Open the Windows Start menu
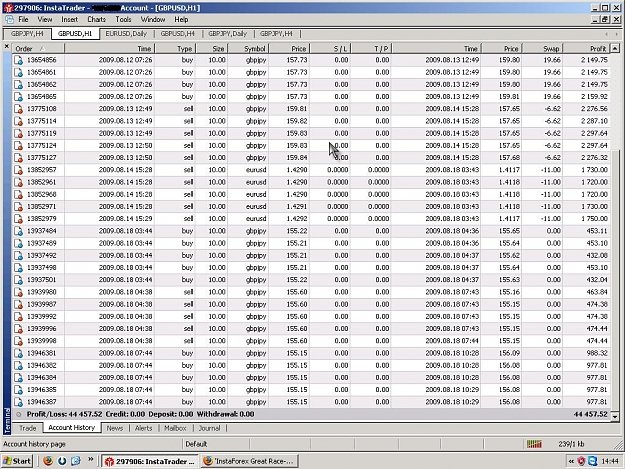Viewport: 625px width, 469px height. coord(17,461)
